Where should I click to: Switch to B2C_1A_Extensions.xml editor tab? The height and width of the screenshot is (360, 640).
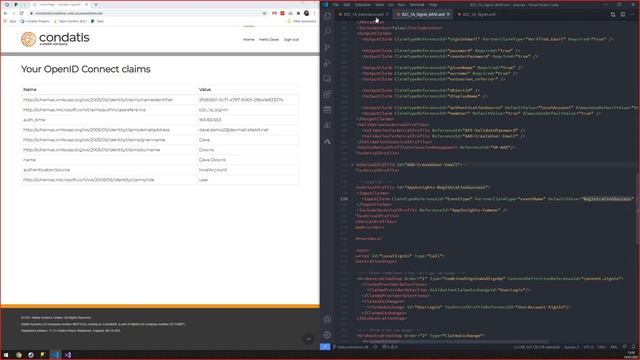(363, 14)
